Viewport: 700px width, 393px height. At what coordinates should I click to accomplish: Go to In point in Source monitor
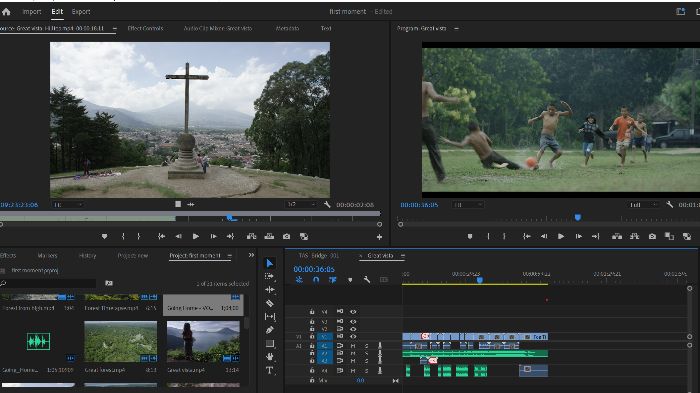click(x=161, y=236)
